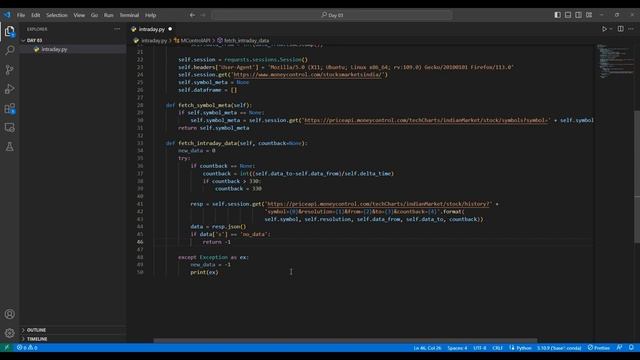Click 'def fetch_symbol_meta(self):' line
The height and width of the screenshot is (360, 640).
click(209, 105)
